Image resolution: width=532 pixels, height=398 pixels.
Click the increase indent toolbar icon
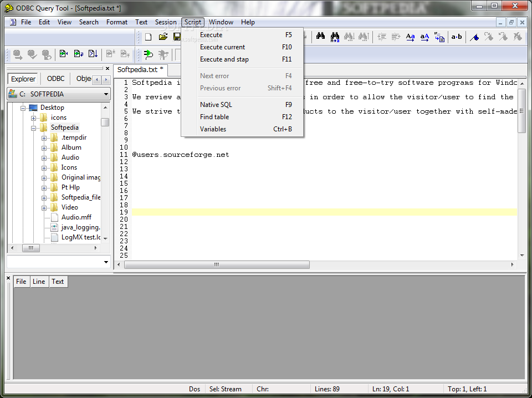pyautogui.click(x=382, y=37)
